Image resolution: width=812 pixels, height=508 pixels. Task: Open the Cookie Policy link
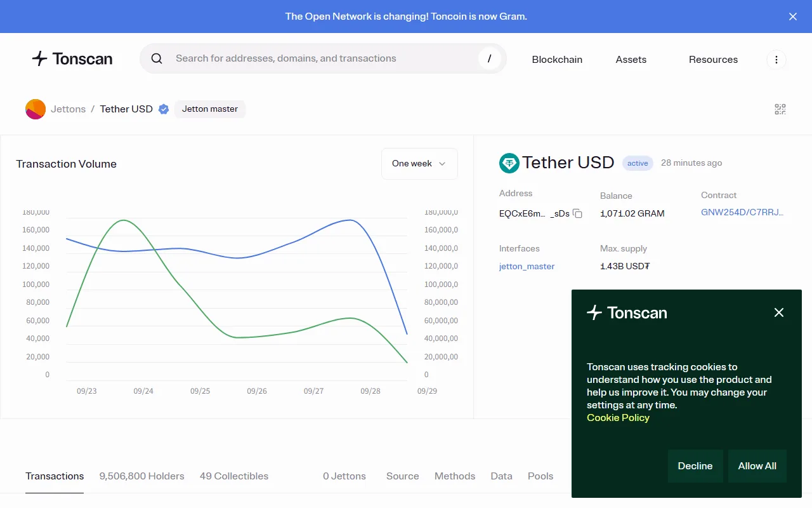(618, 418)
